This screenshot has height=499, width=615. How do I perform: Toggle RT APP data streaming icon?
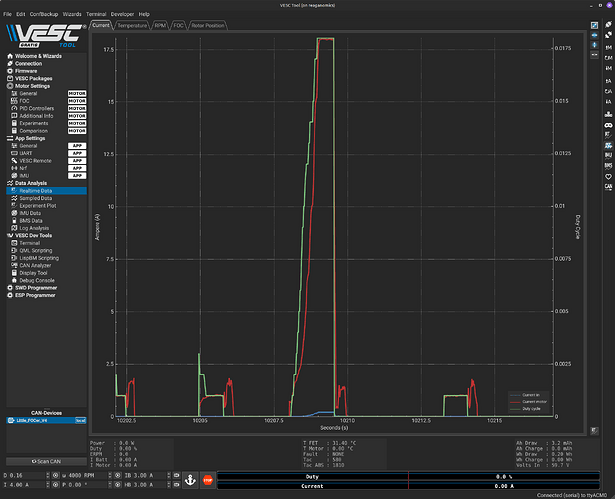click(608, 146)
